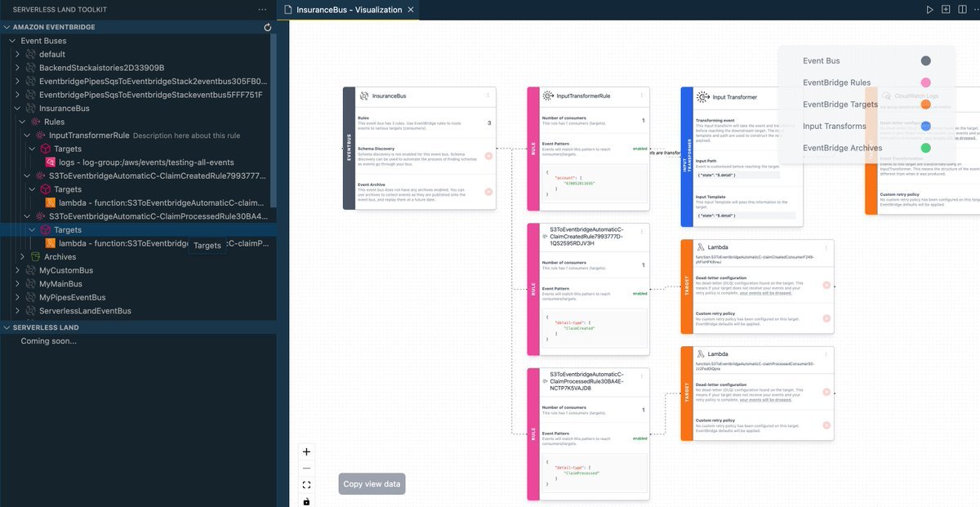Collapse the InsuranceBus tree node
The width and height of the screenshot is (980, 507).
[18, 109]
